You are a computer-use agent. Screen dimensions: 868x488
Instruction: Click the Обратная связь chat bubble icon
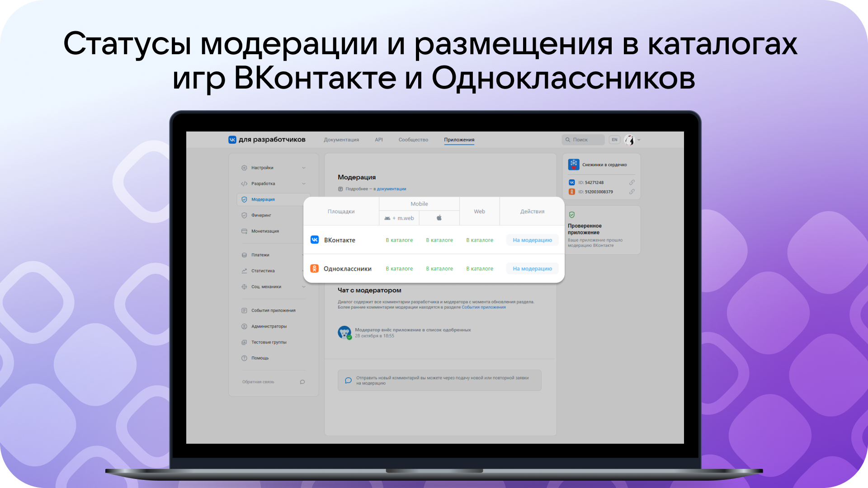click(x=302, y=382)
